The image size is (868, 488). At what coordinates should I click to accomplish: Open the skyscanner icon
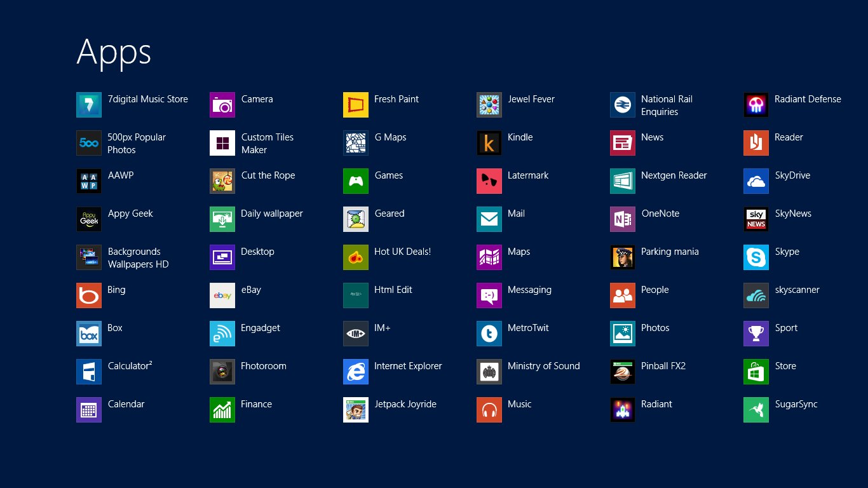click(x=756, y=295)
